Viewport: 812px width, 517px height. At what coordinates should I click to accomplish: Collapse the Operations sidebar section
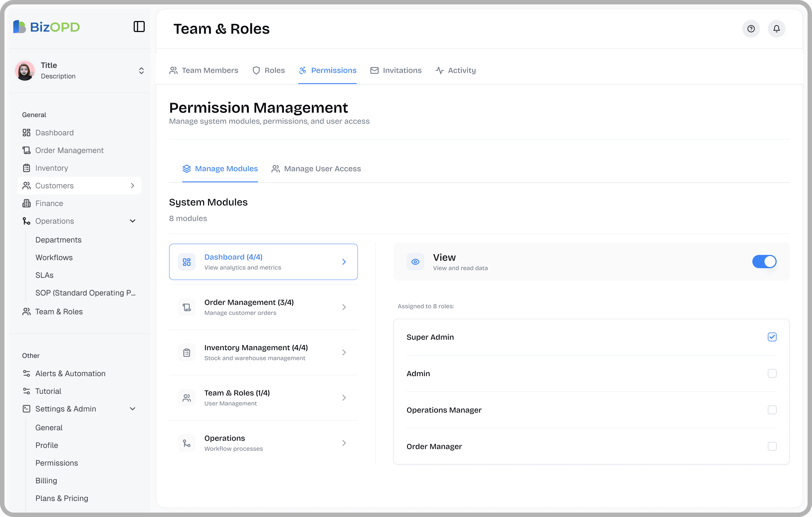[x=133, y=221]
